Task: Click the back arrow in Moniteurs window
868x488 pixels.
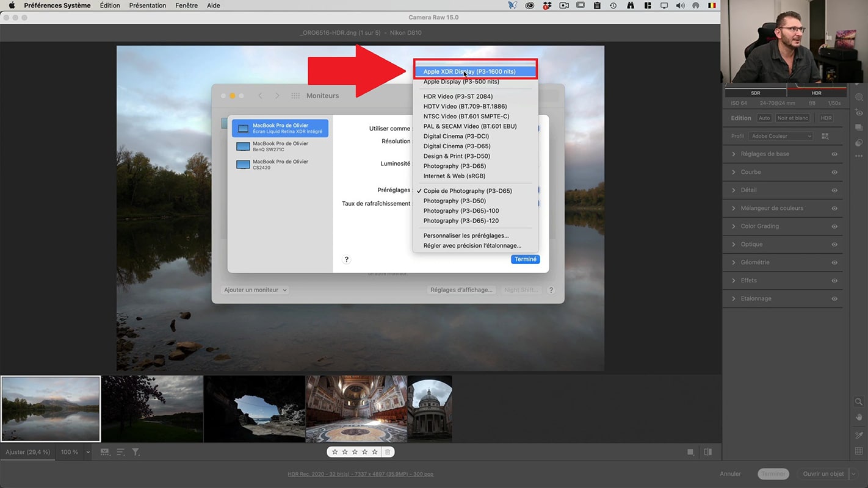Action: coord(260,96)
